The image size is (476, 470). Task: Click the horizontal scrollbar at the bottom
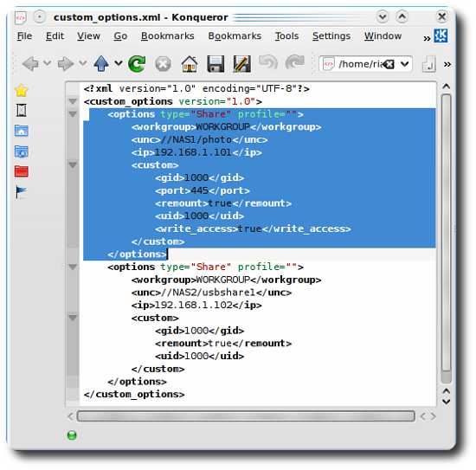click(246, 416)
